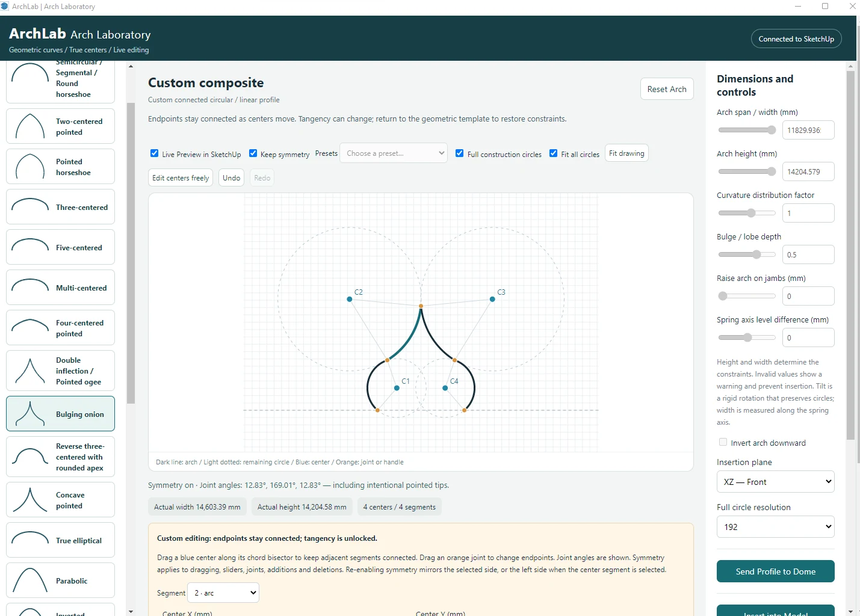
Task: Select the Concave pointed arch icon
Action: (30, 500)
